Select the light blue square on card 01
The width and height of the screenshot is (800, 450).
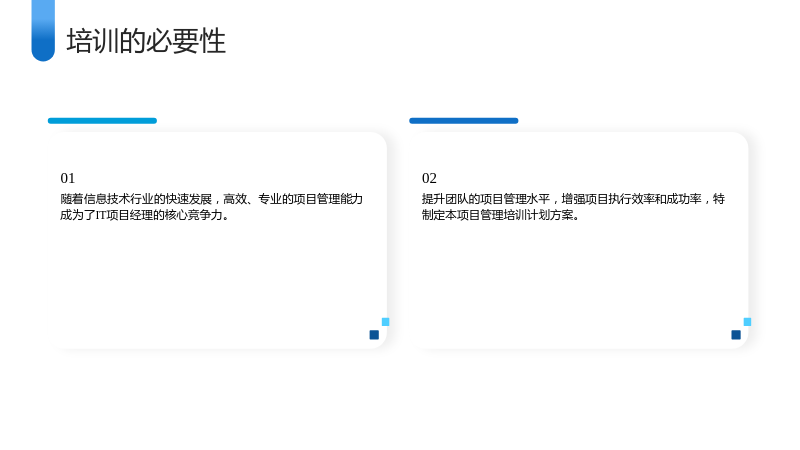tap(386, 321)
